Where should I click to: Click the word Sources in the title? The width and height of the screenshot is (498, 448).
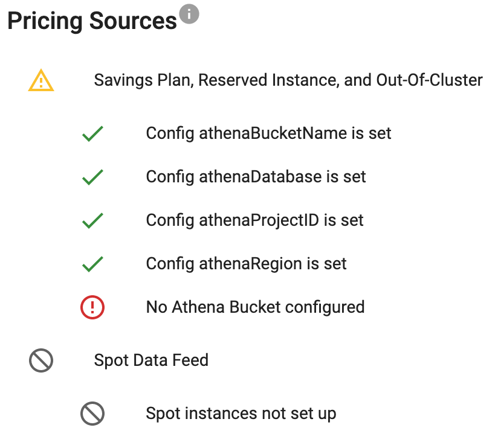point(133,21)
